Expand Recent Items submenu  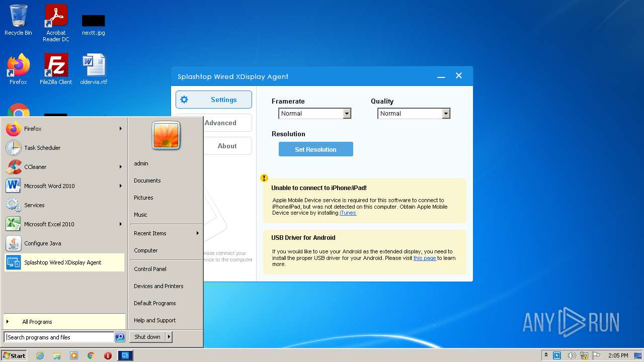point(166,233)
